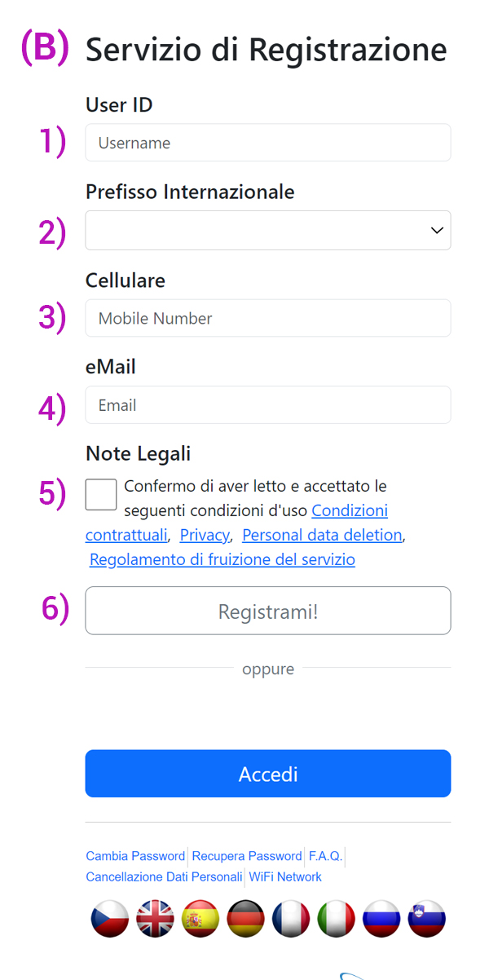Go to Cambia Password
This screenshot has height=980, width=489.
click(135, 856)
